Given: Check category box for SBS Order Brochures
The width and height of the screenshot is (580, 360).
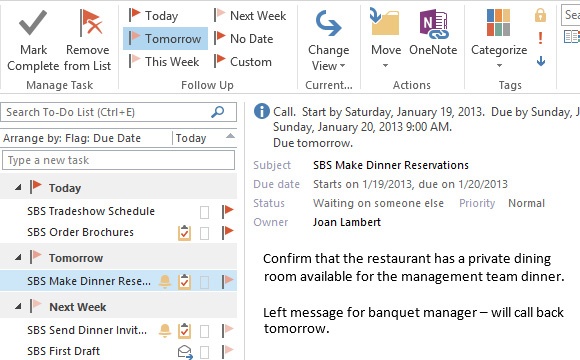Looking at the screenshot, I should 204,233.
